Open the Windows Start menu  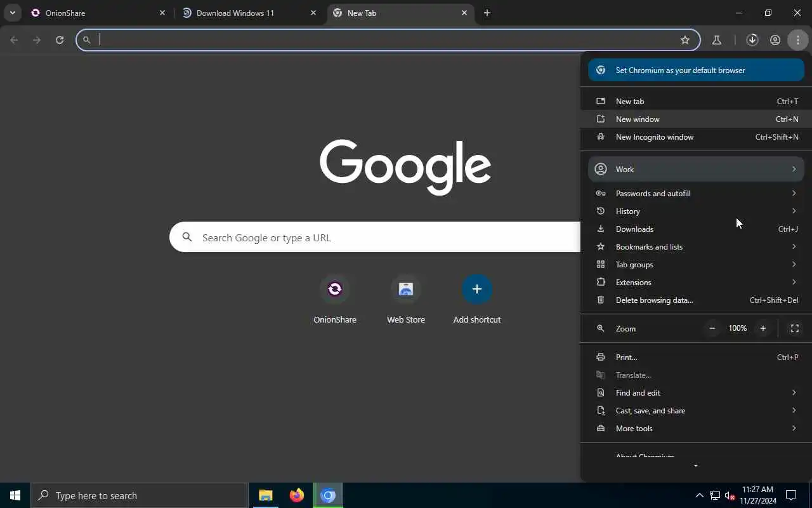tap(15, 495)
